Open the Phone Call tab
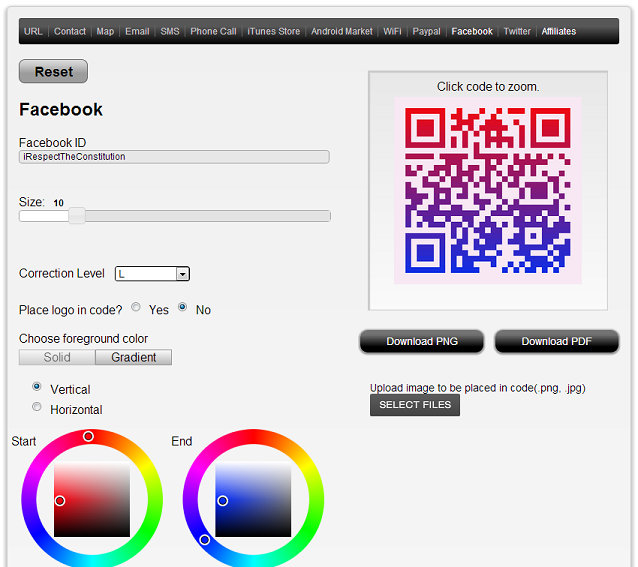 coord(213,31)
